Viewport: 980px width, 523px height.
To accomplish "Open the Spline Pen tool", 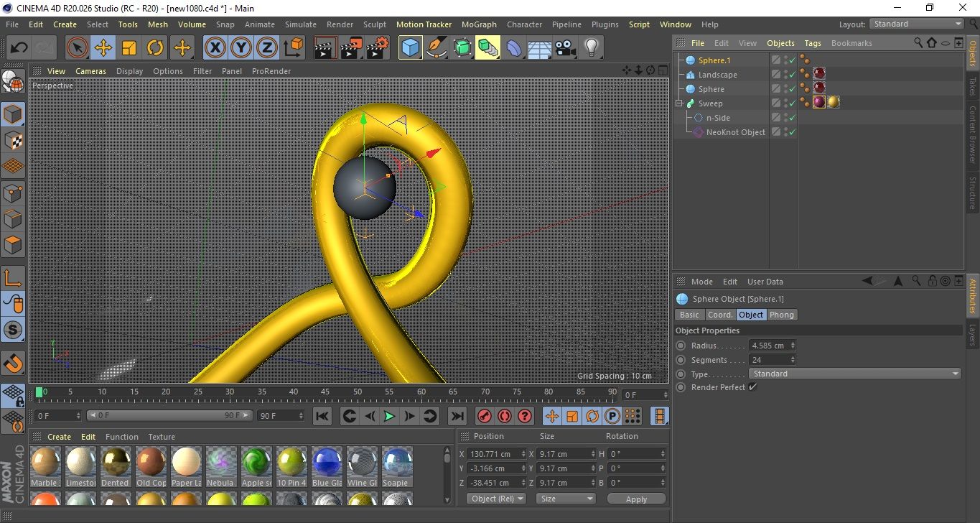I will (436, 48).
